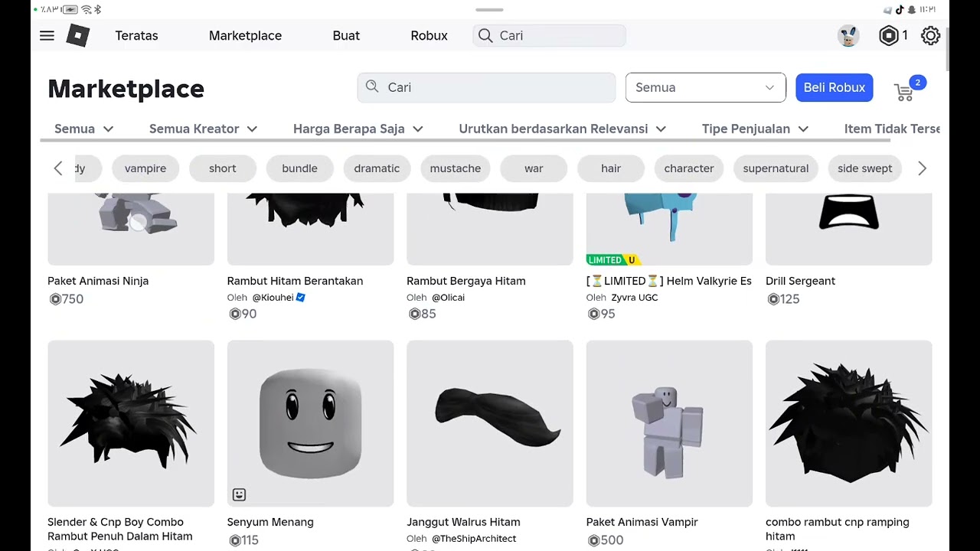Show more tag chips with right arrow
The width and height of the screenshot is (980, 551).
click(x=922, y=168)
